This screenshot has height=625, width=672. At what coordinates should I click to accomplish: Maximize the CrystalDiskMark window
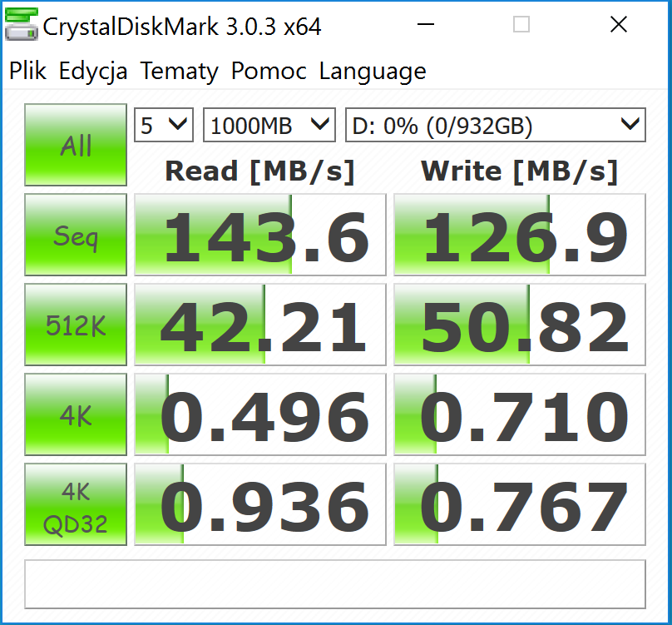click(521, 24)
